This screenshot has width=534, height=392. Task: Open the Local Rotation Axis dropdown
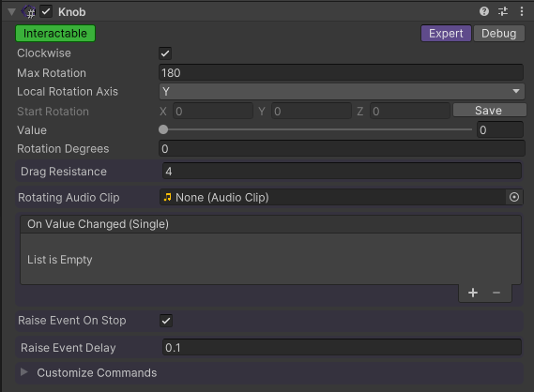tap(342, 92)
